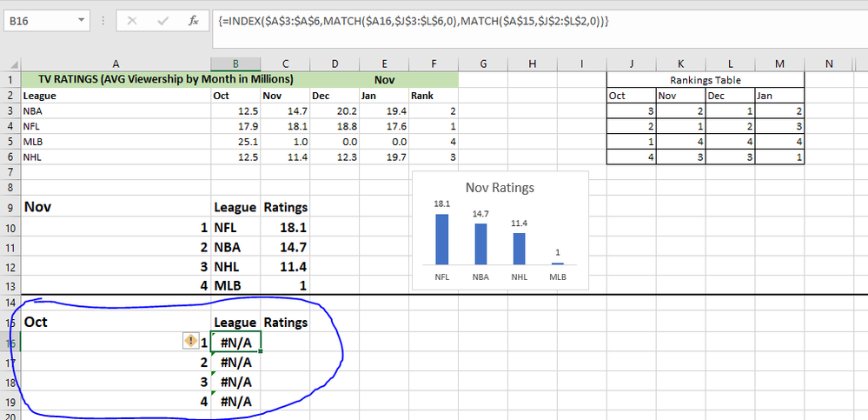868x420 pixels.
Task: Select the League header in row 9
Action: (235, 207)
